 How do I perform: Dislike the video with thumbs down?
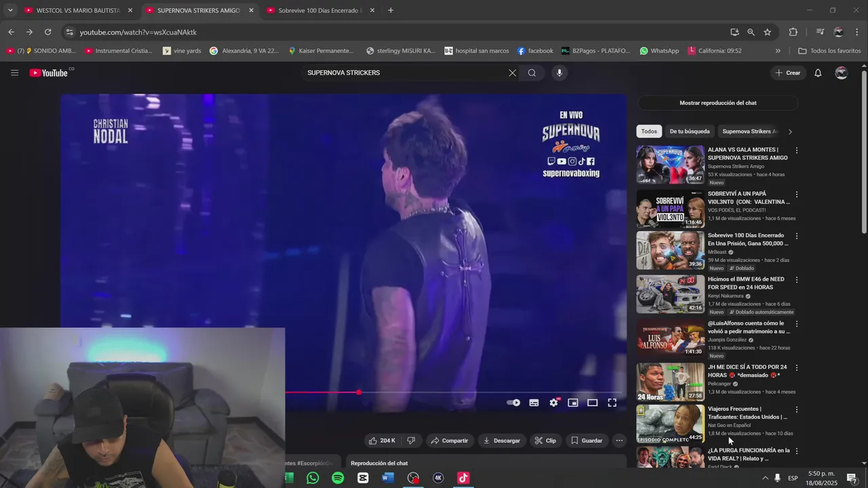point(411,441)
